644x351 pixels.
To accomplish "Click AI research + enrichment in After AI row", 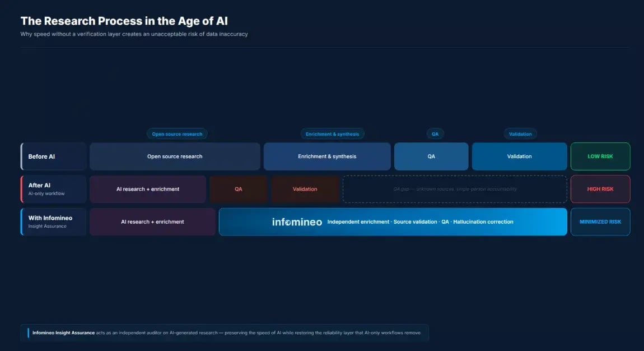I will pyautogui.click(x=148, y=189).
